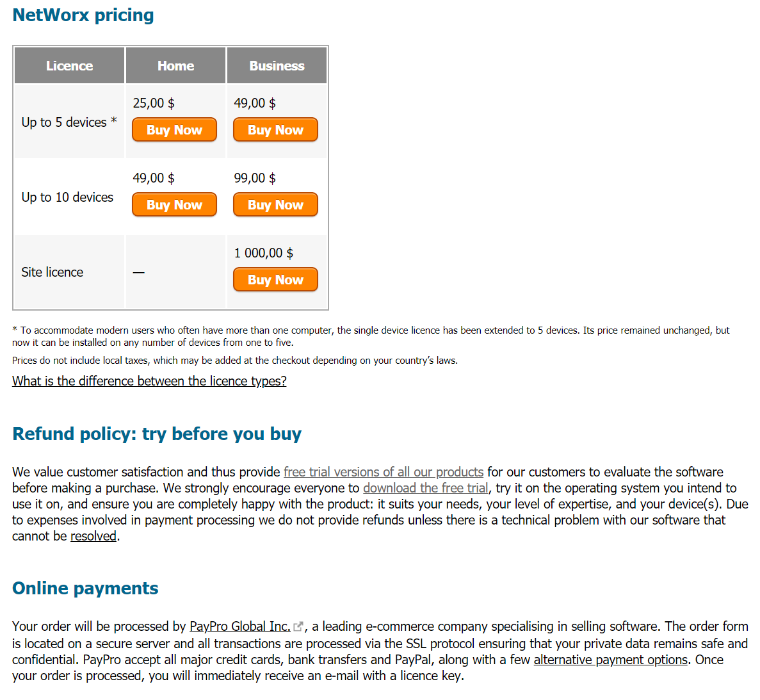Viewport: 760px width, 700px height.
Task: Click the "resolved" link in refund policy
Action: [93, 536]
